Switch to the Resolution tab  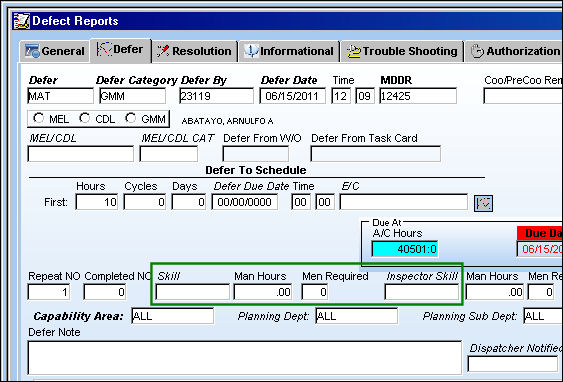tap(195, 51)
